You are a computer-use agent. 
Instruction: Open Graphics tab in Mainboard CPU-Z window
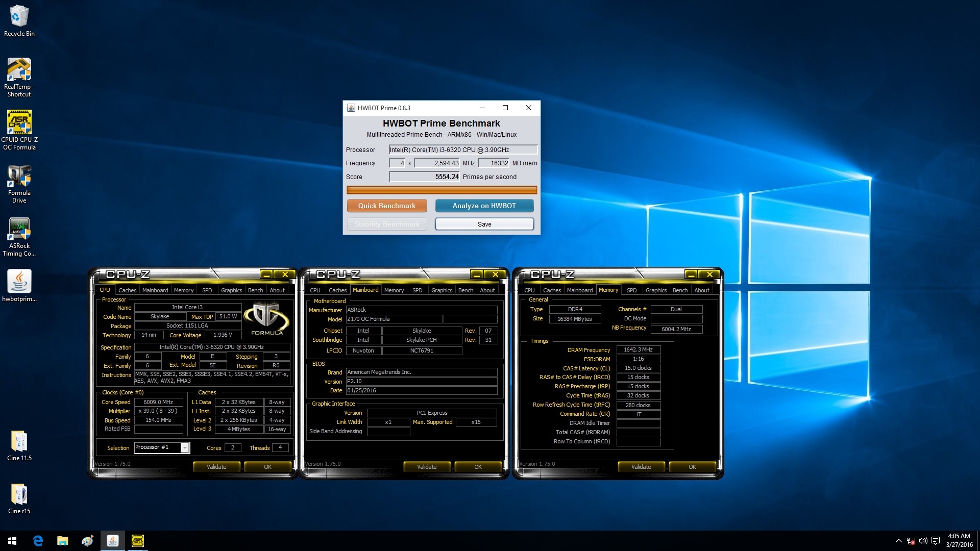click(442, 290)
